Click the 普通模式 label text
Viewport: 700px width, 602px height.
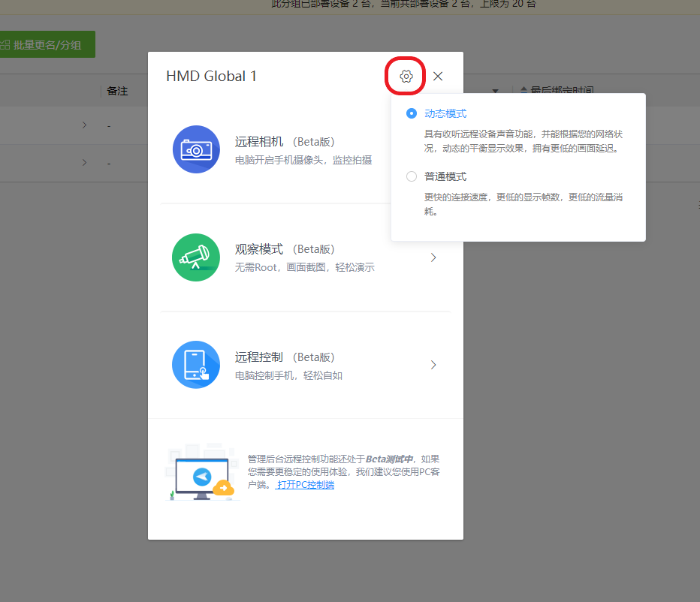point(445,176)
